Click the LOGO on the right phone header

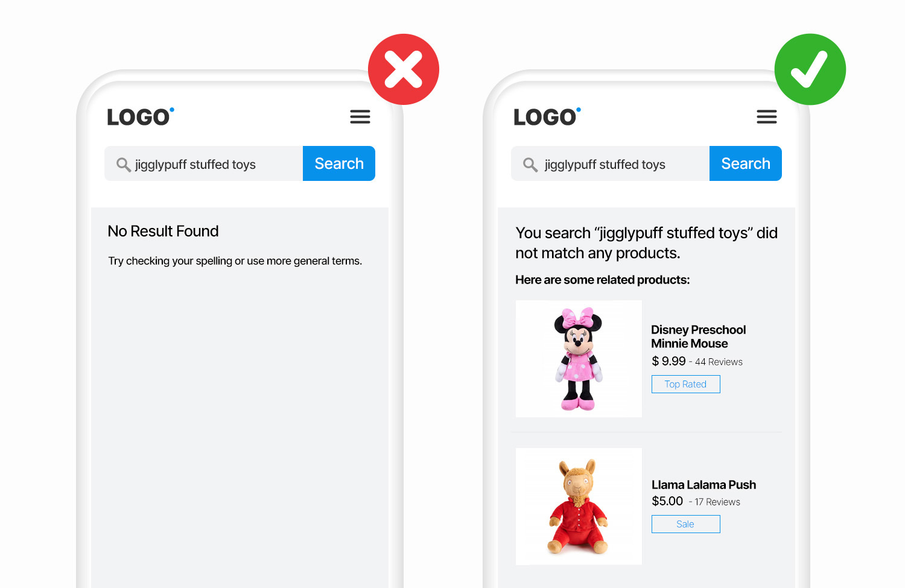point(545,116)
